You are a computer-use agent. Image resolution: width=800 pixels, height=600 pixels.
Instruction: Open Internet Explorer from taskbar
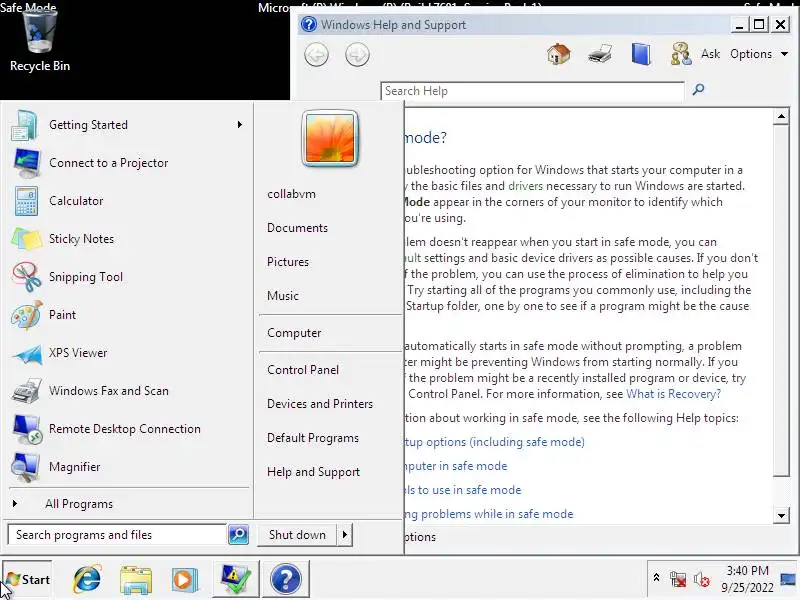[87, 579]
